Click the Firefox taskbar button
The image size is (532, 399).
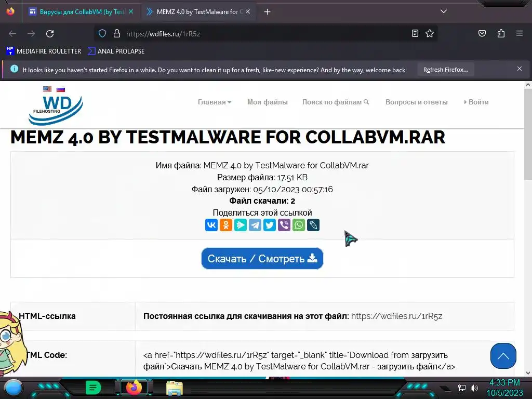click(x=134, y=388)
